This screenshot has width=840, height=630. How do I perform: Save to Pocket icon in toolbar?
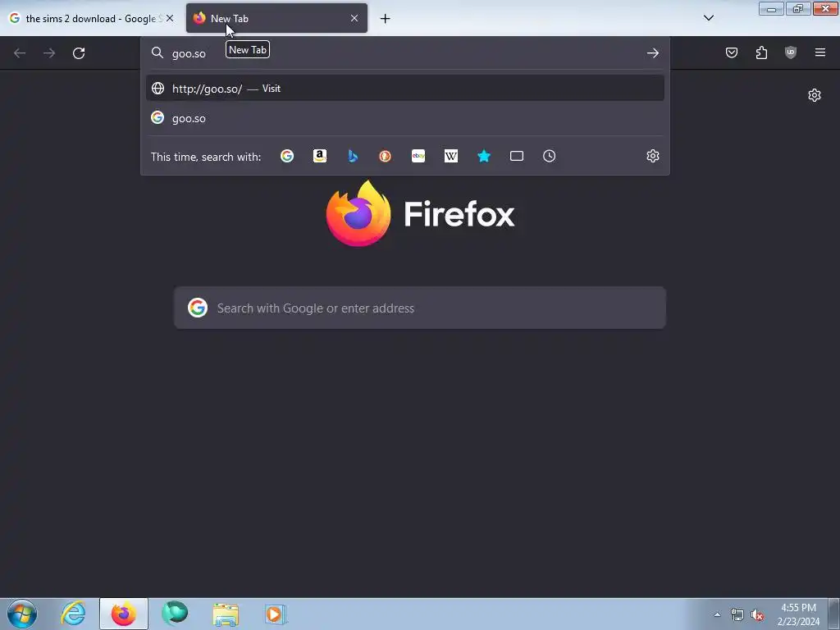click(732, 52)
